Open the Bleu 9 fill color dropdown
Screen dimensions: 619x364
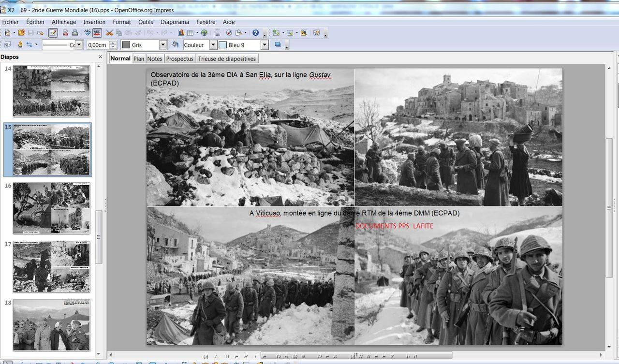265,45
